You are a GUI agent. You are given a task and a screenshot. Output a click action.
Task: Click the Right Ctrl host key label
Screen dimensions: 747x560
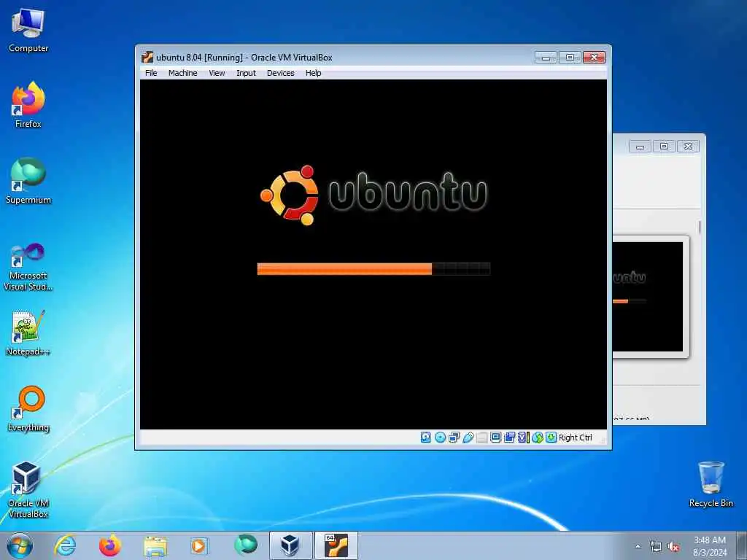point(575,437)
